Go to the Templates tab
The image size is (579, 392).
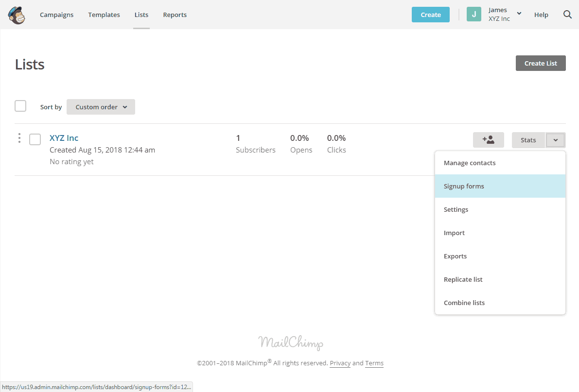(x=104, y=15)
